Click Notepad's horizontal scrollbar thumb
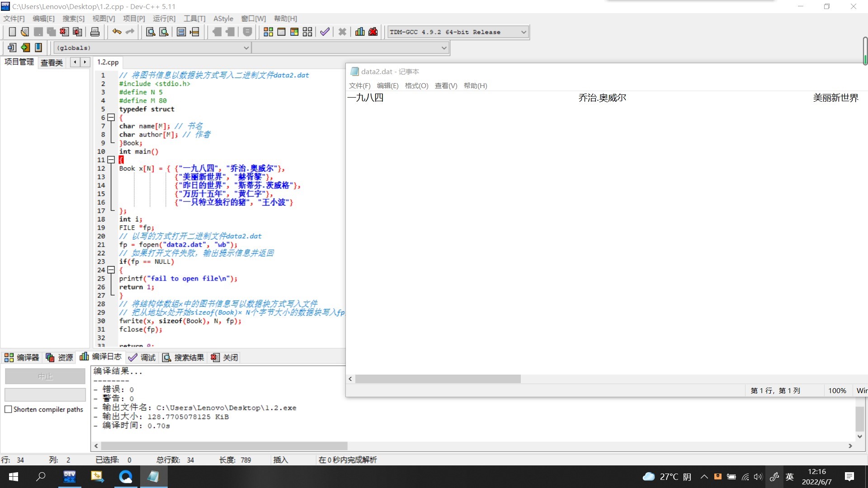This screenshot has height=488, width=868. click(438, 379)
